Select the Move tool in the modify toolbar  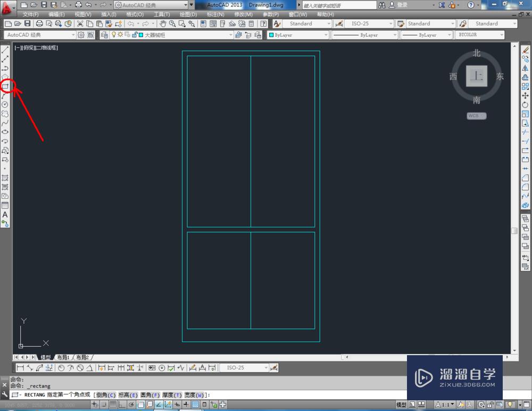coord(525,96)
